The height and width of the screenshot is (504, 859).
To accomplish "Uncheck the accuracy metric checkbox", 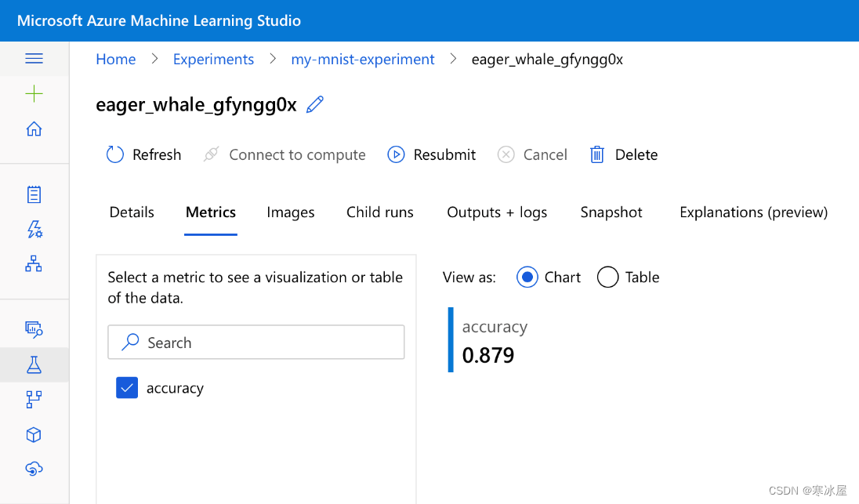I will 127,388.
